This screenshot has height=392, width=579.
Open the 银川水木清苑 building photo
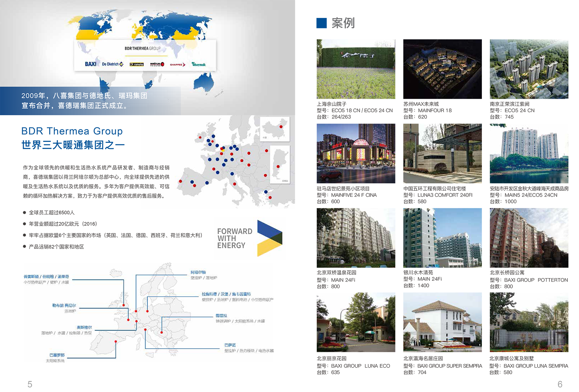pyautogui.click(x=442, y=238)
